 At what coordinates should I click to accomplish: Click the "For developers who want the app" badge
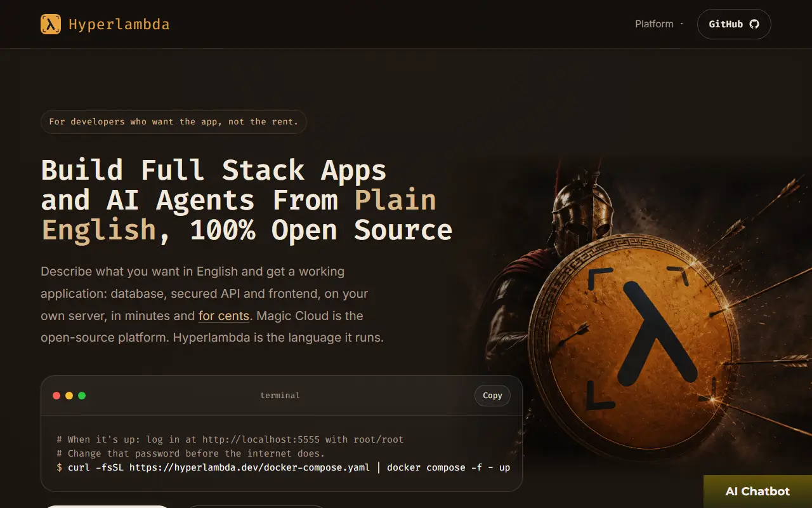click(x=174, y=121)
